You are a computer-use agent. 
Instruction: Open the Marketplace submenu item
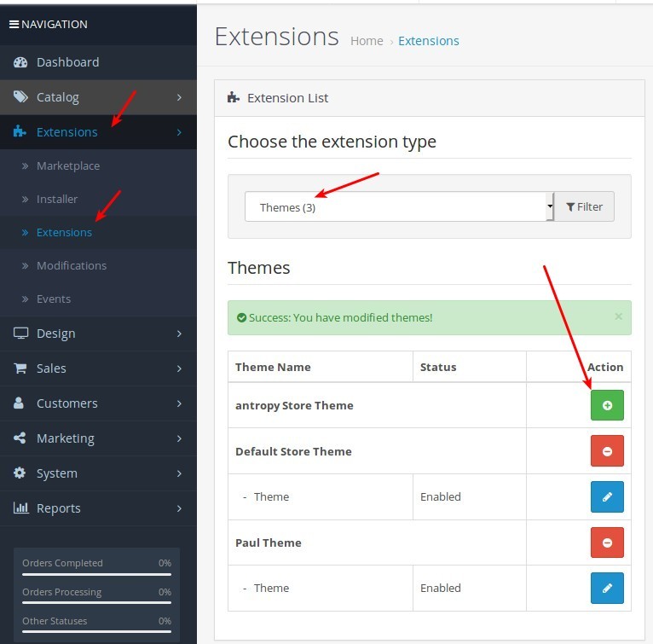point(98,165)
